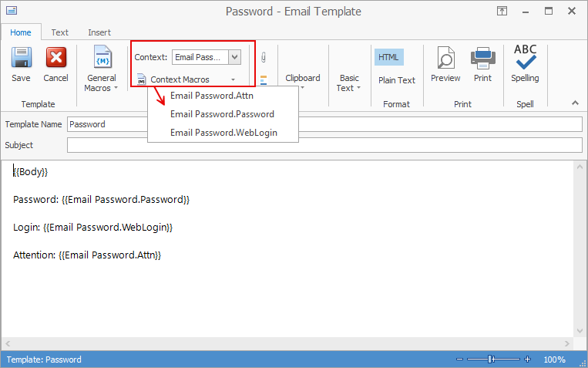Print the template using the printer icon
This screenshot has height=368, width=588.
(482, 64)
